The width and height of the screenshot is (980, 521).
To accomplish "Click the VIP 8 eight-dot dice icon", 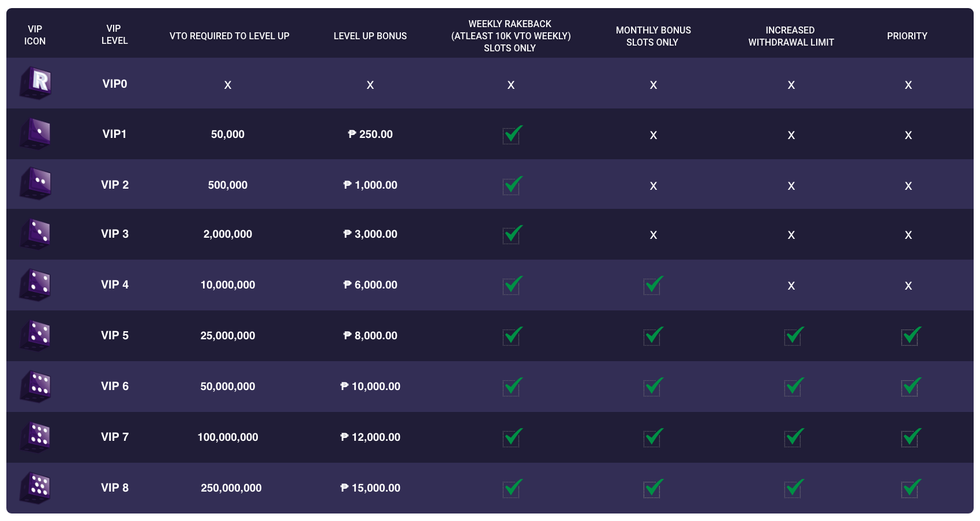I will (x=36, y=488).
